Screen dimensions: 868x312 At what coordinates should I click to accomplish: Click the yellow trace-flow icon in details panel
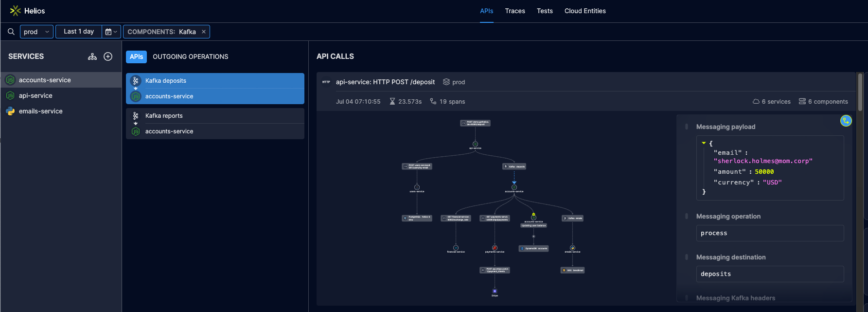click(x=846, y=121)
